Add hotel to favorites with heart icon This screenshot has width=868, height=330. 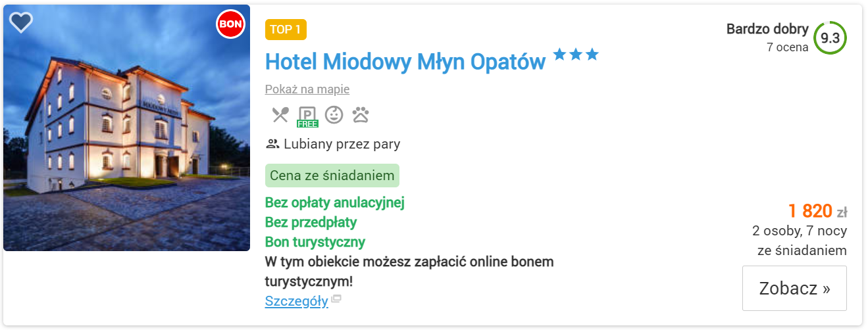21,22
